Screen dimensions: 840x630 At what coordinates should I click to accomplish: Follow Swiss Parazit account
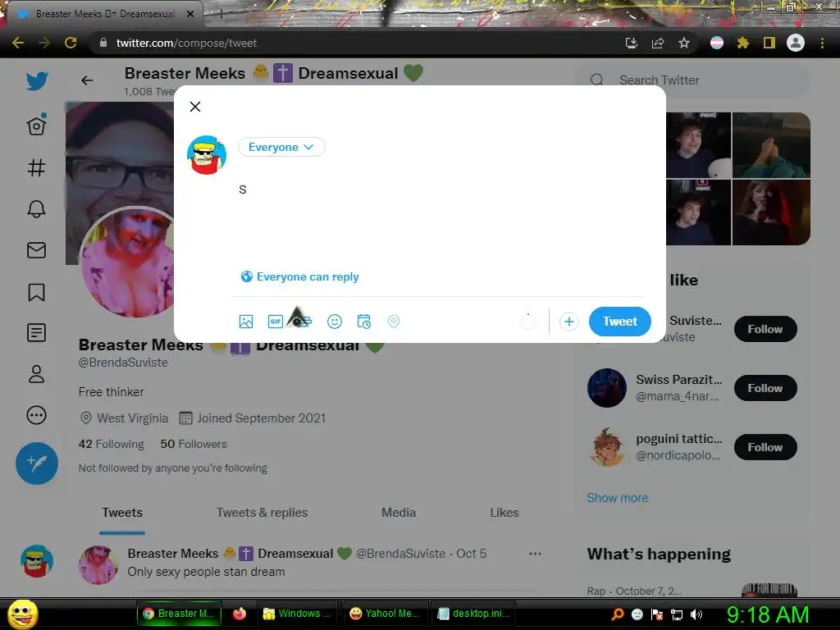pyautogui.click(x=765, y=388)
